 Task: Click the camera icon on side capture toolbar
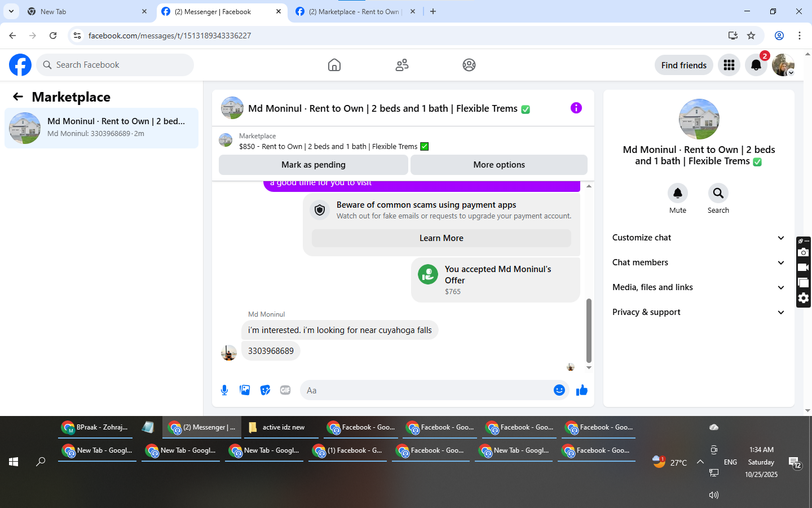(x=804, y=253)
